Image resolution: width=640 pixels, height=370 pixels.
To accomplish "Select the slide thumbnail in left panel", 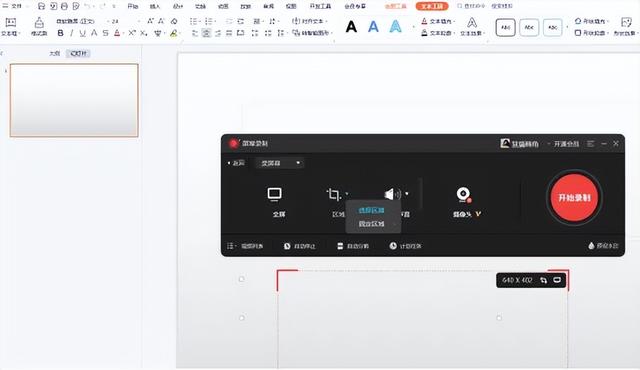I will point(74,100).
